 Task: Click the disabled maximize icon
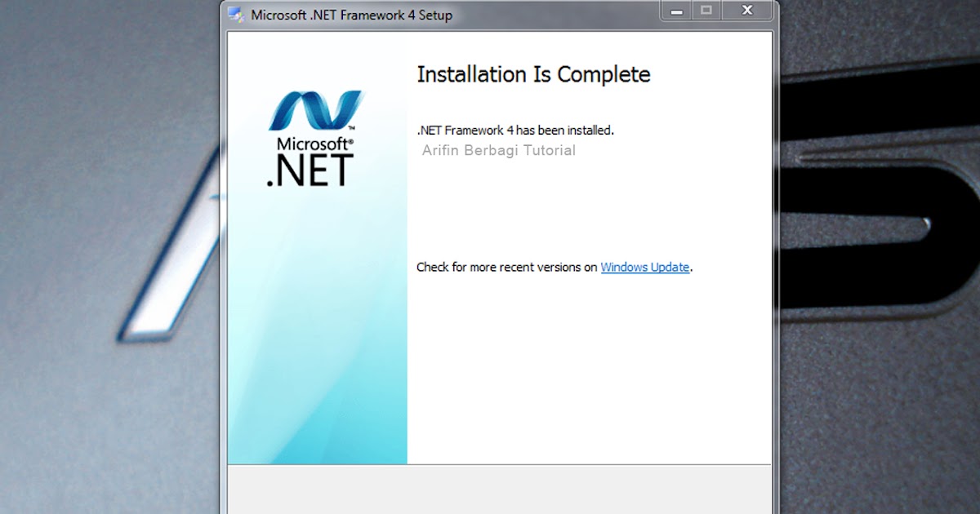[x=706, y=11]
